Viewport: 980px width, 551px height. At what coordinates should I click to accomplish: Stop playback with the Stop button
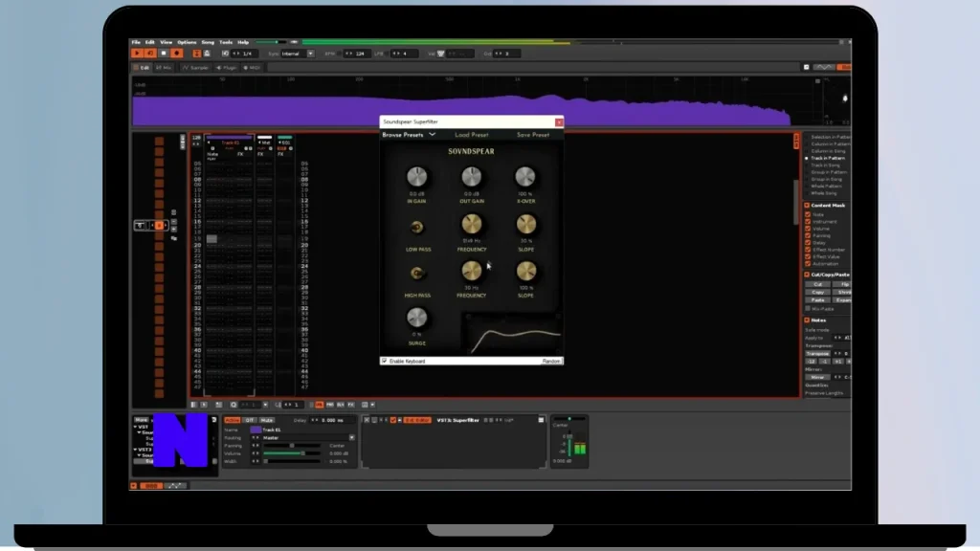[164, 54]
